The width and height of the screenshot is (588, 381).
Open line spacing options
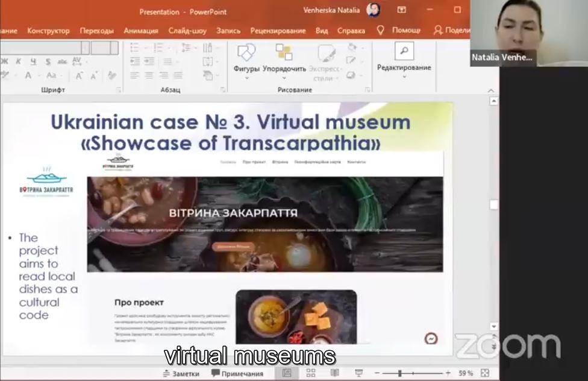click(186, 48)
